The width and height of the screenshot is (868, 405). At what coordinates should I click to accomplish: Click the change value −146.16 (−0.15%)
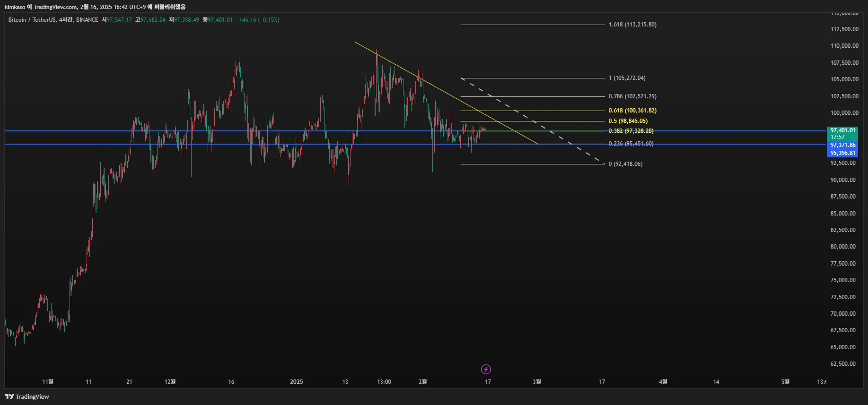(258, 20)
